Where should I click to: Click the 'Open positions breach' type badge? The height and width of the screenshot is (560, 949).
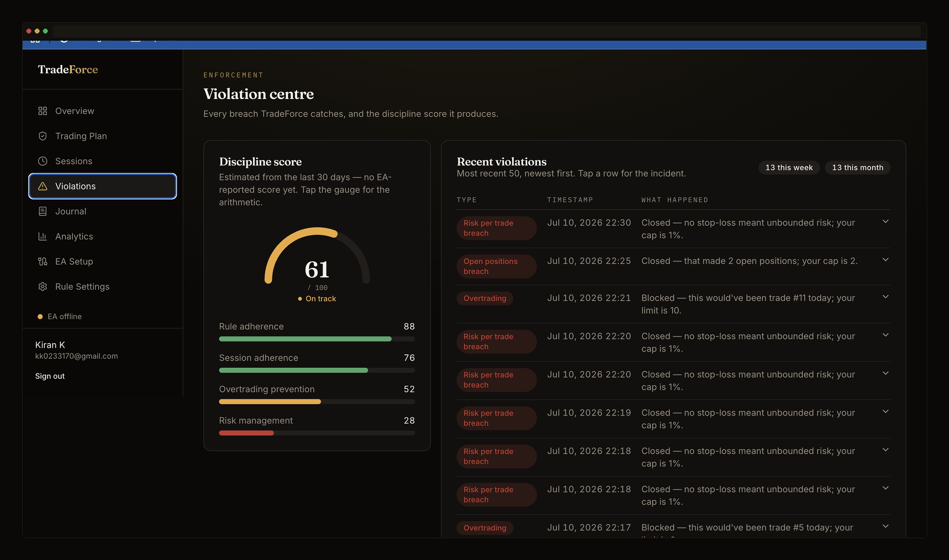pos(496,266)
